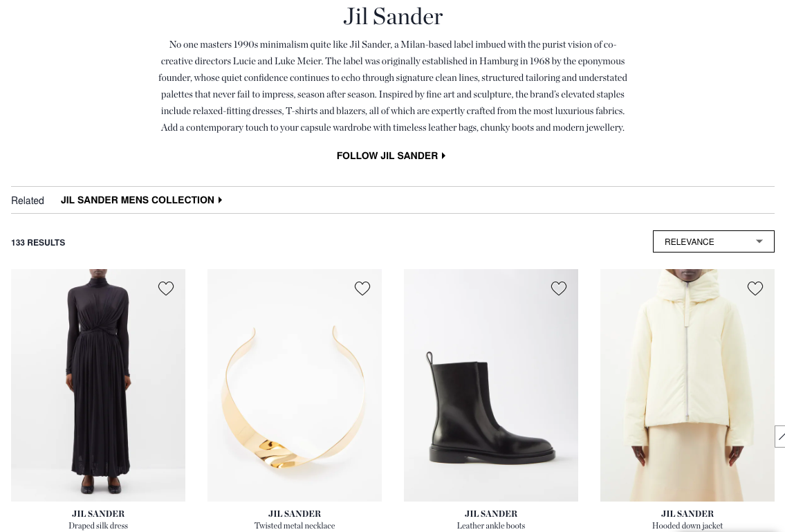Click the Twisted metal necklace product title
The image size is (785, 532).
point(295,526)
